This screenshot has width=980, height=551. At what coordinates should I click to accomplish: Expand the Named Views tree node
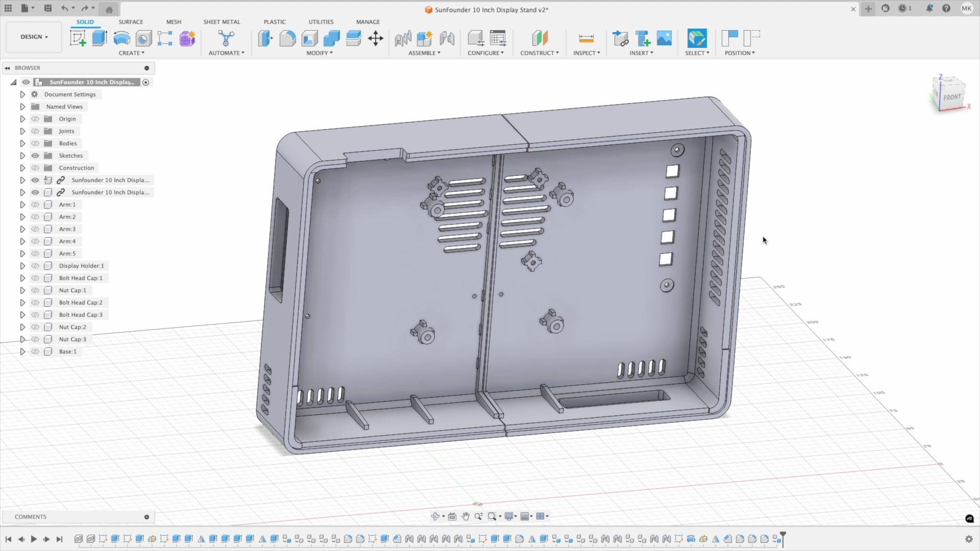[22, 107]
